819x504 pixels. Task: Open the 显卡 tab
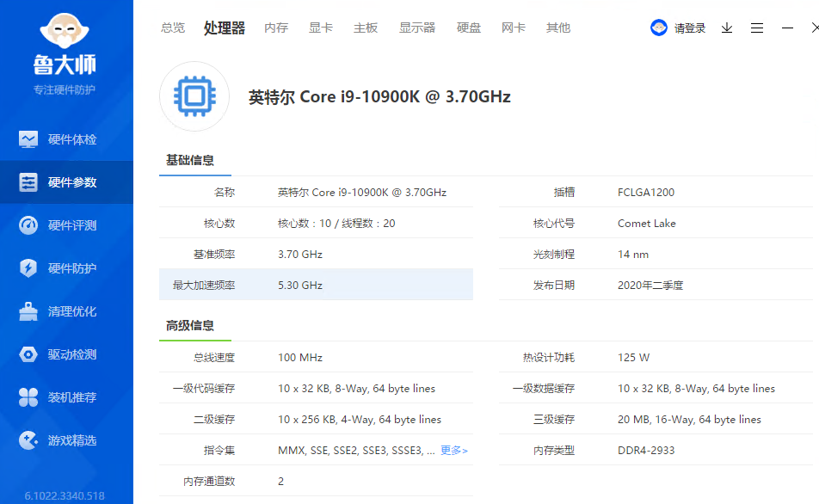click(321, 28)
